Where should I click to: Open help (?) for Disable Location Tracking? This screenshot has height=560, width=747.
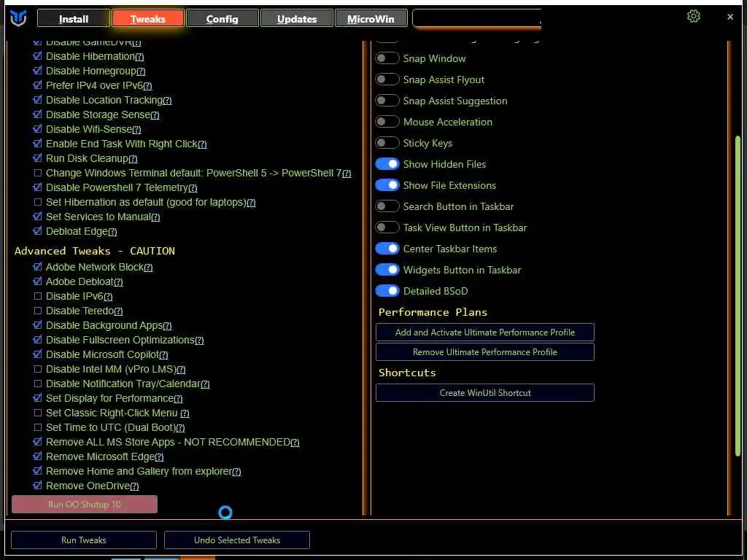(x=167, y=101)
